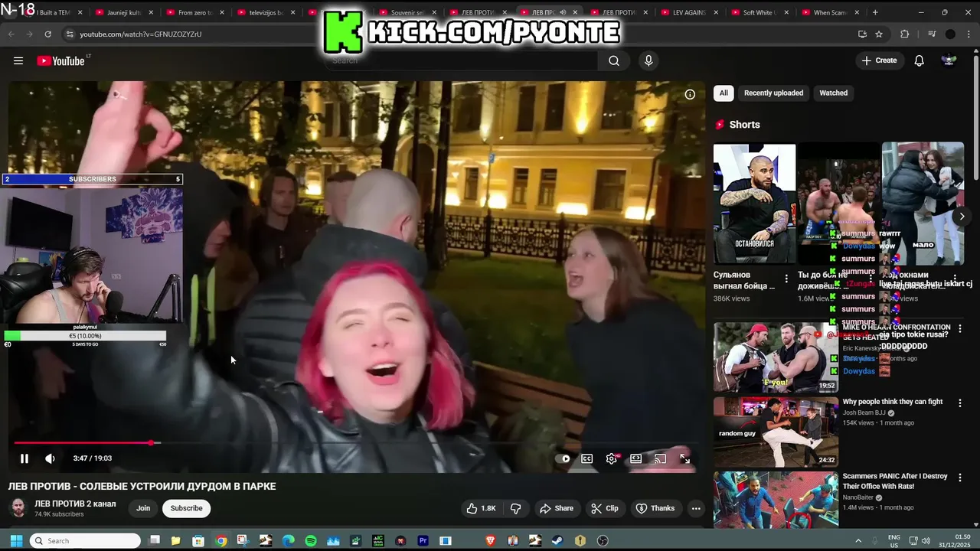Go back with the Chrome back arrow
980x551 pixels.
click(11, 34)
